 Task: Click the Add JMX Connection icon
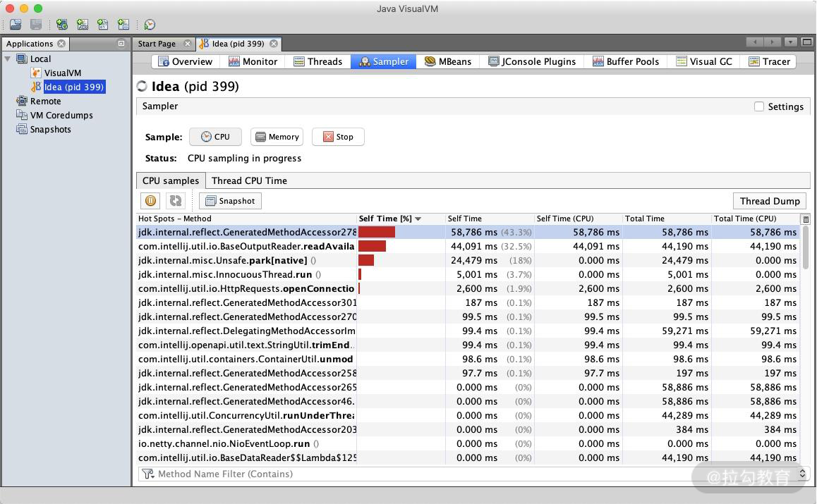83,25
